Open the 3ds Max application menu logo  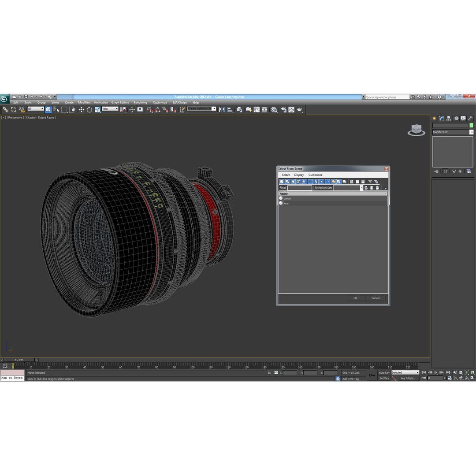4,99
